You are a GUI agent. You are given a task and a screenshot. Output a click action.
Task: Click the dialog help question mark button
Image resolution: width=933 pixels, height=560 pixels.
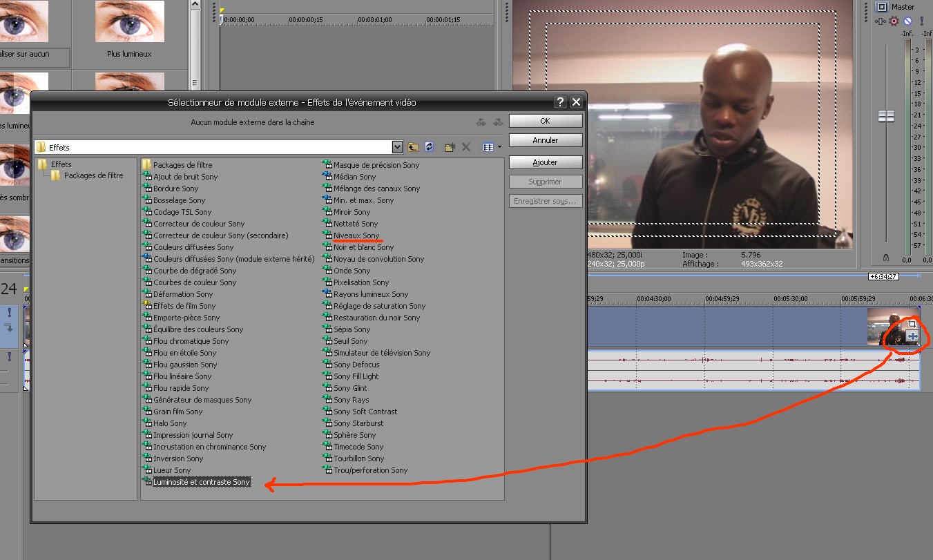(560, 102)
